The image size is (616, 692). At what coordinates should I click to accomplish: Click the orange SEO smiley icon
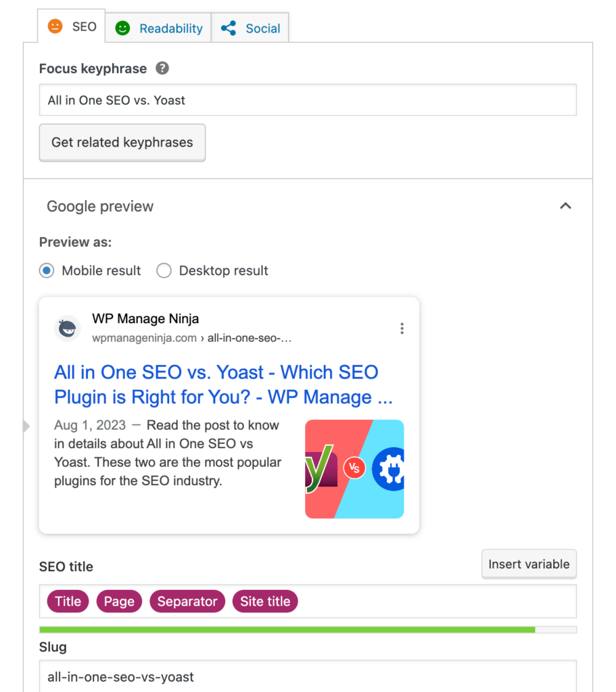click(x=54, y=26)
